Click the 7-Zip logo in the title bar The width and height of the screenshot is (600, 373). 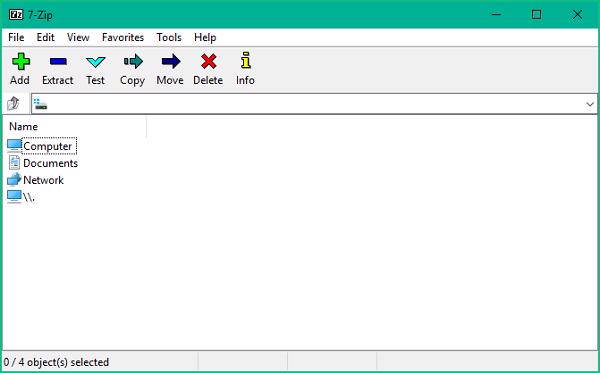point(16,15)
